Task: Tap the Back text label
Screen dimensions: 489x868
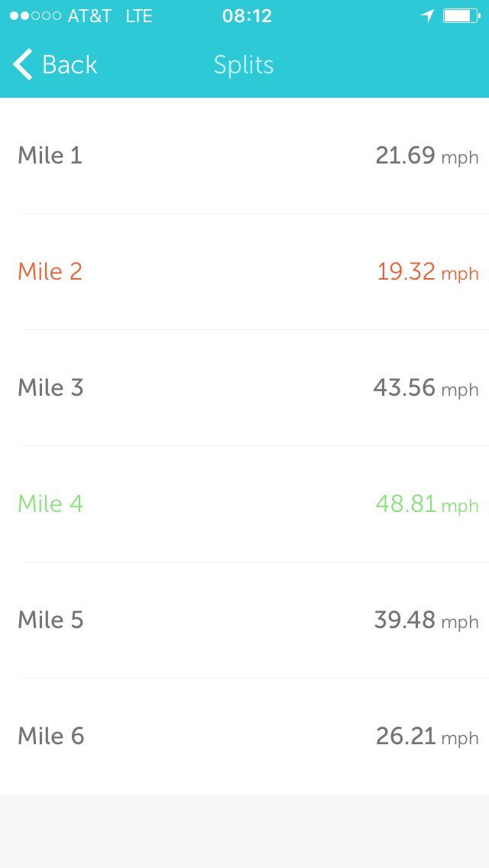Action: tap(70, 65)
